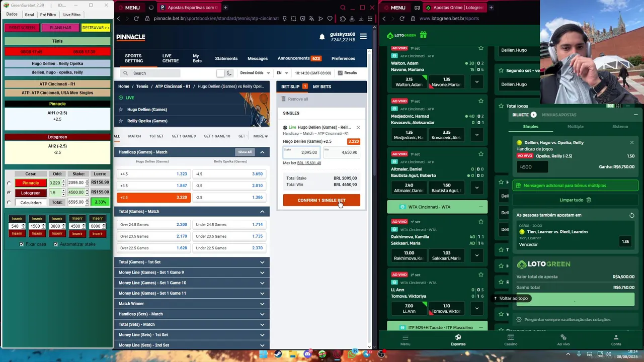Select 1ST SET market tab
This screenshot has height=362, width=644.
point(156,136)
